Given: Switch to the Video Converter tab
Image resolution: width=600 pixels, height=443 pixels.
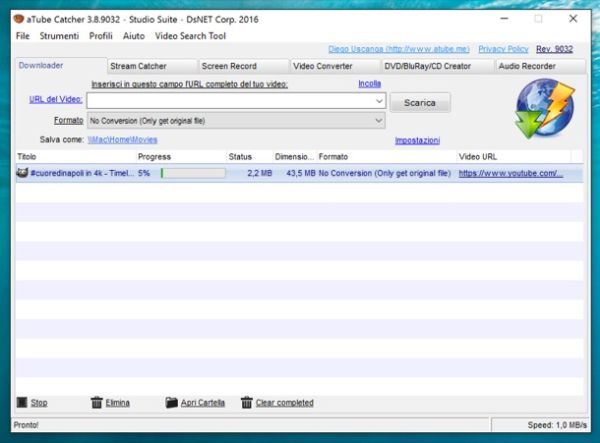Looking at the screenshot, I should coord(322,66).
